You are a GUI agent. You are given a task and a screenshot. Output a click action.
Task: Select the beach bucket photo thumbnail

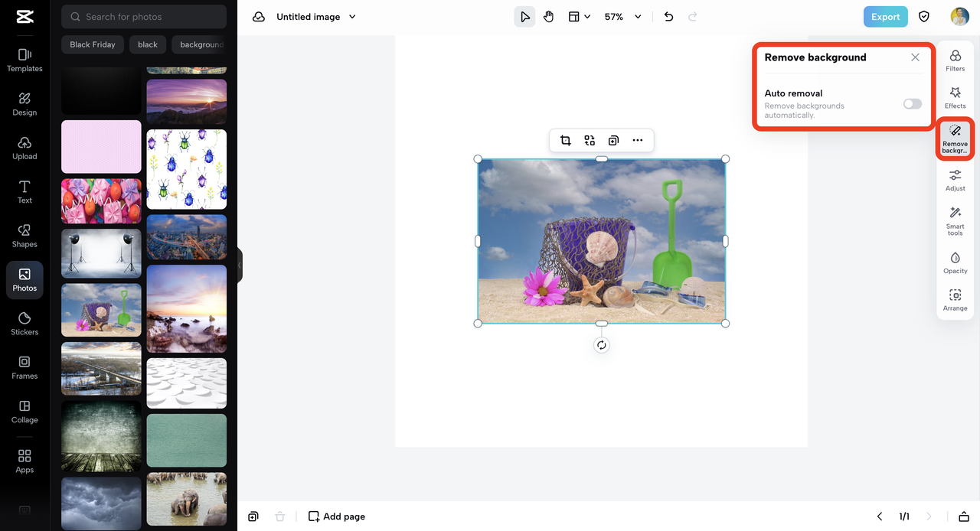pyautogui.click(x=101, y=310)
